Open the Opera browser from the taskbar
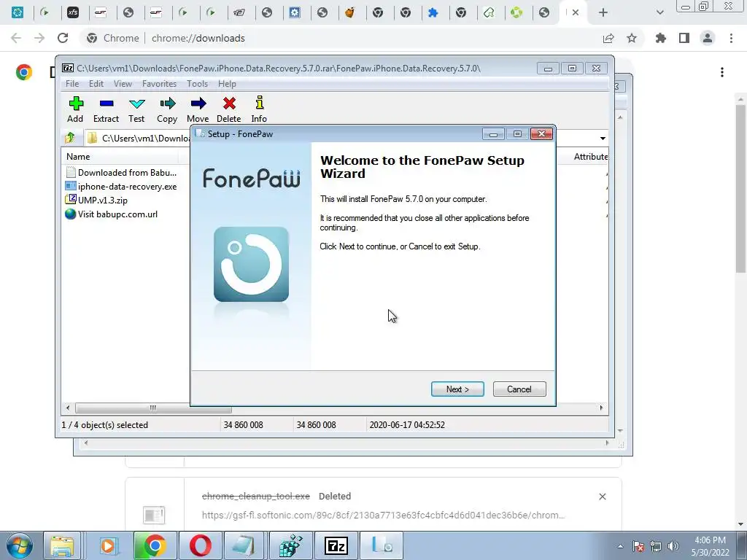747x560 pixels. (x=201, y=545)
